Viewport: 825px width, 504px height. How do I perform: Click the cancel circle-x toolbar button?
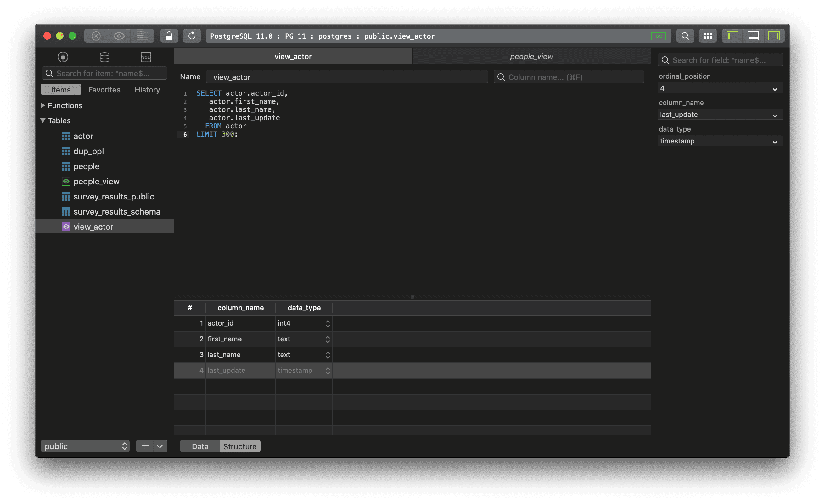click(x=96, y=36)
